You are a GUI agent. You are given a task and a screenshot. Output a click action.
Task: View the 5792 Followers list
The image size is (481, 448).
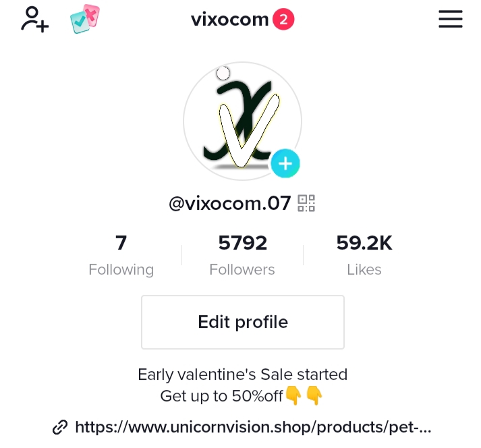(242, 255)
